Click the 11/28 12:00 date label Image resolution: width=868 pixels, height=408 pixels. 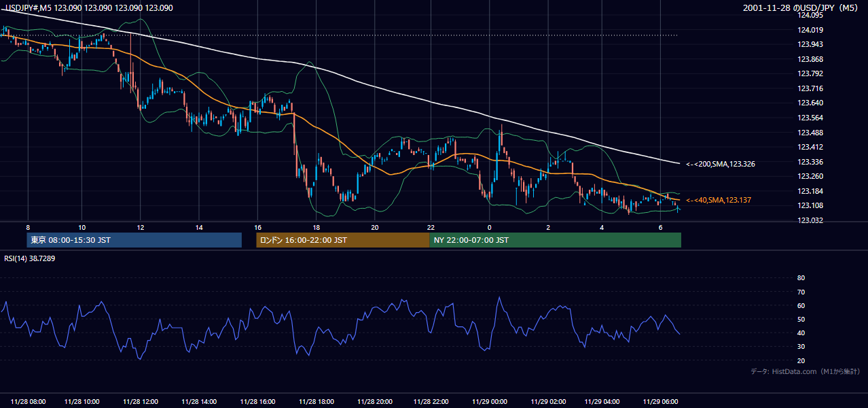pyautogui.click(x=141, y=402)
